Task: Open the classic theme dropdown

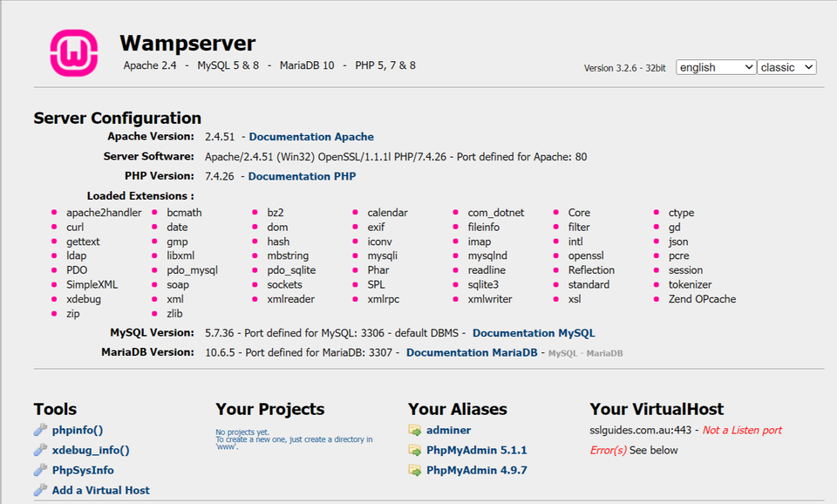Action: point(786,67)
